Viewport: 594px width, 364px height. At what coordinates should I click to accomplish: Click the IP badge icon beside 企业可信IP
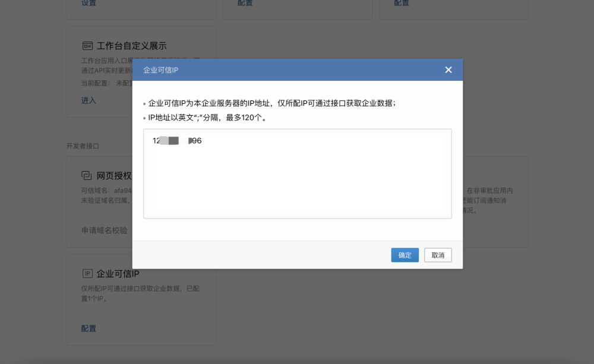click(x=87, y=274)
